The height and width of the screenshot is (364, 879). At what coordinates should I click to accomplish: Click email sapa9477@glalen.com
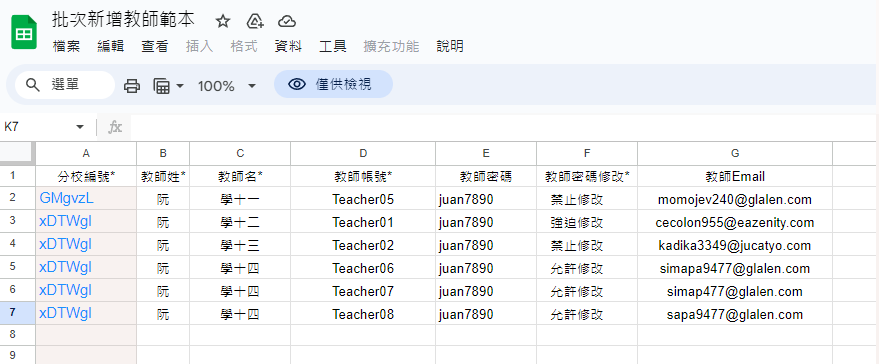735,315
